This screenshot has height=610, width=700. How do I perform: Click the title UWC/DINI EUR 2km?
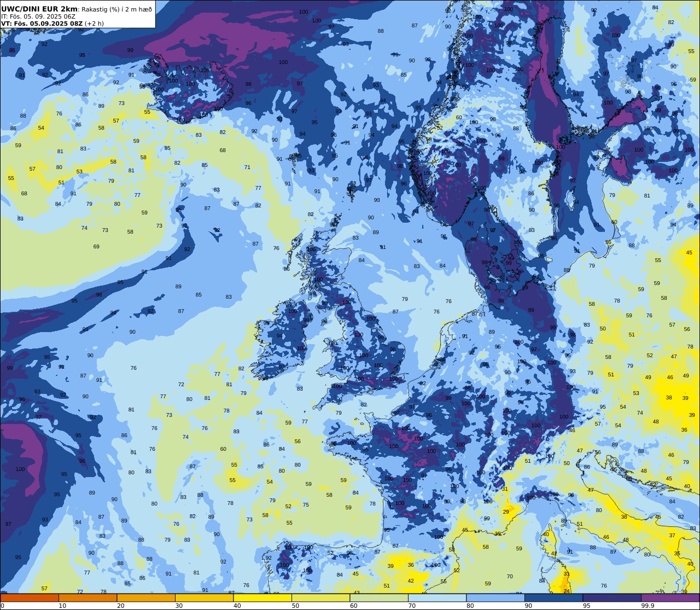pos(39,9)
